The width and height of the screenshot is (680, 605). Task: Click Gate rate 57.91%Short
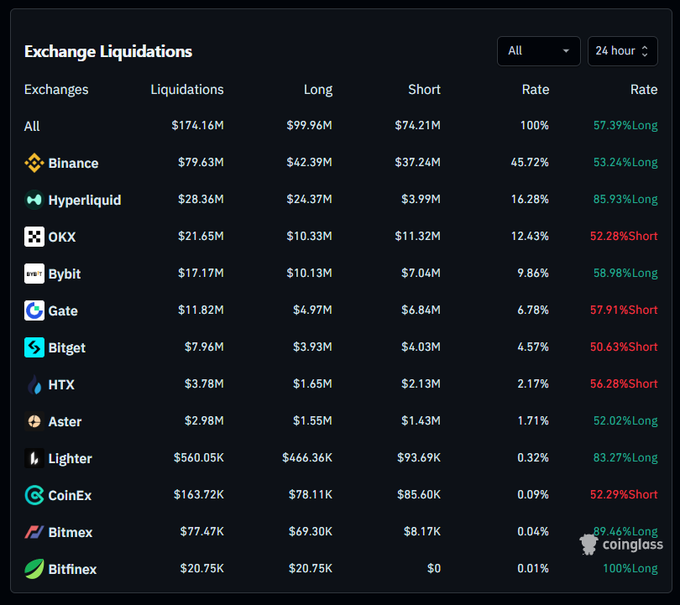pyautogui.click(x=624, y=310)
